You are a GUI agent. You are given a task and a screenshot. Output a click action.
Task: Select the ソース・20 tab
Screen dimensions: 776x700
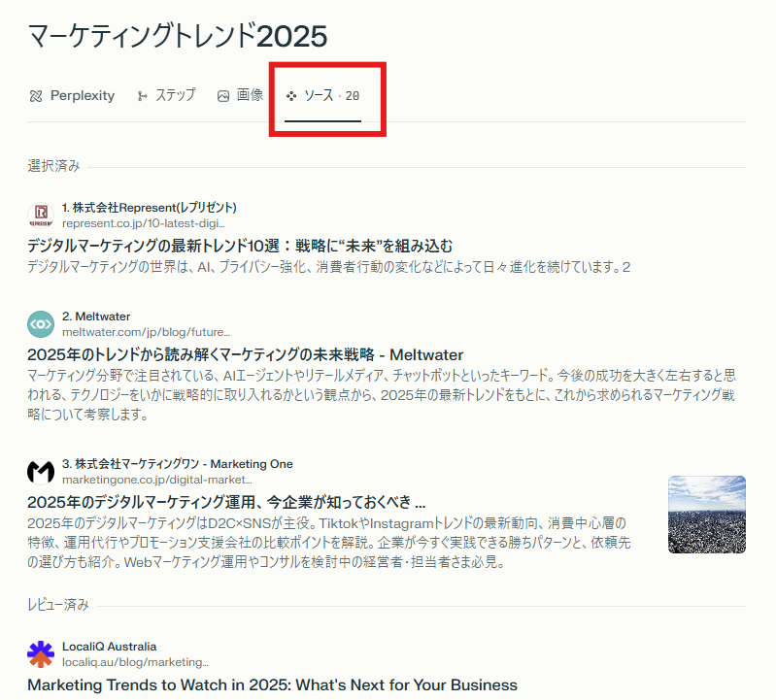pos(331,96)
